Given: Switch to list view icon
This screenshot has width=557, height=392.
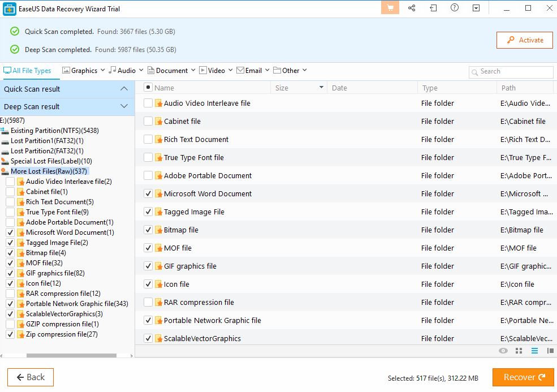Looking at the screenshot, I should [534, 351].
